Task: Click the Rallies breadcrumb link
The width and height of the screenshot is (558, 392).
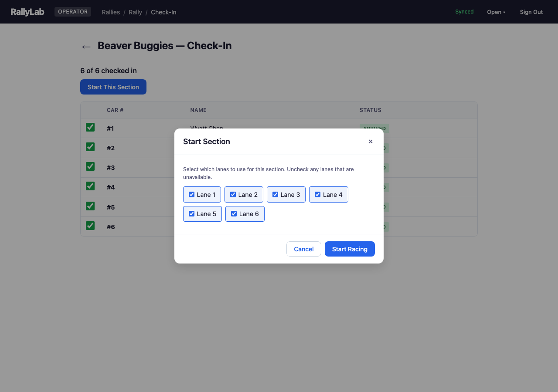Action: 111,12
